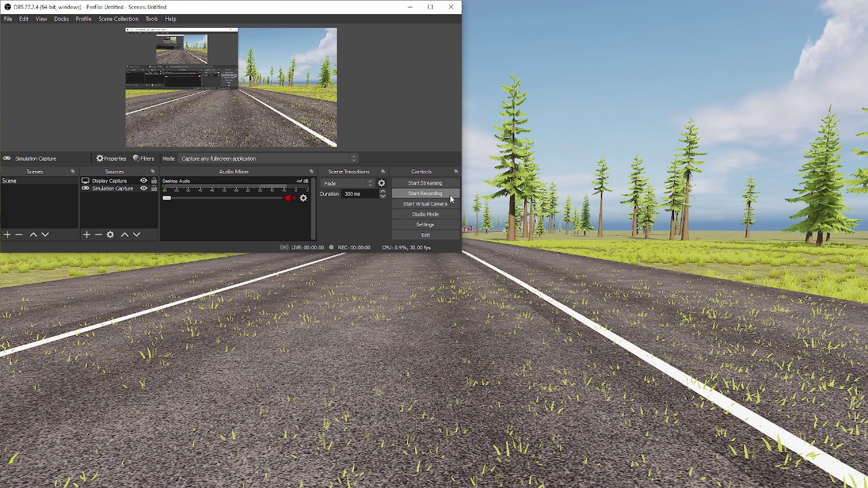Remove the selected source using minus icon
868x488 pixels.
click(x=98, y=234)
